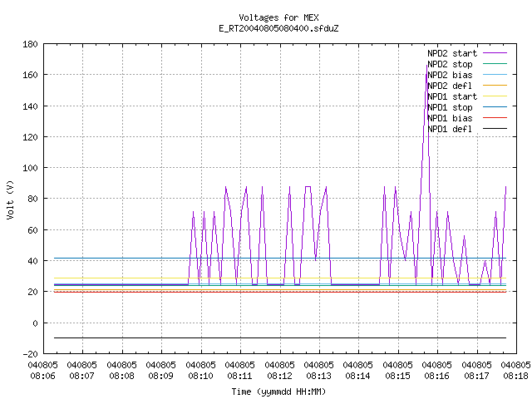
Task: Click the 'Volt (V)' y-axis label
Action: click(10, 199)
